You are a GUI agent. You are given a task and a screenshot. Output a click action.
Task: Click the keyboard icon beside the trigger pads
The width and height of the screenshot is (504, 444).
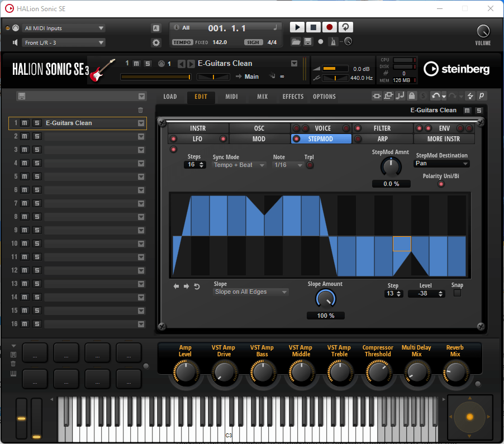pos(13,373)
